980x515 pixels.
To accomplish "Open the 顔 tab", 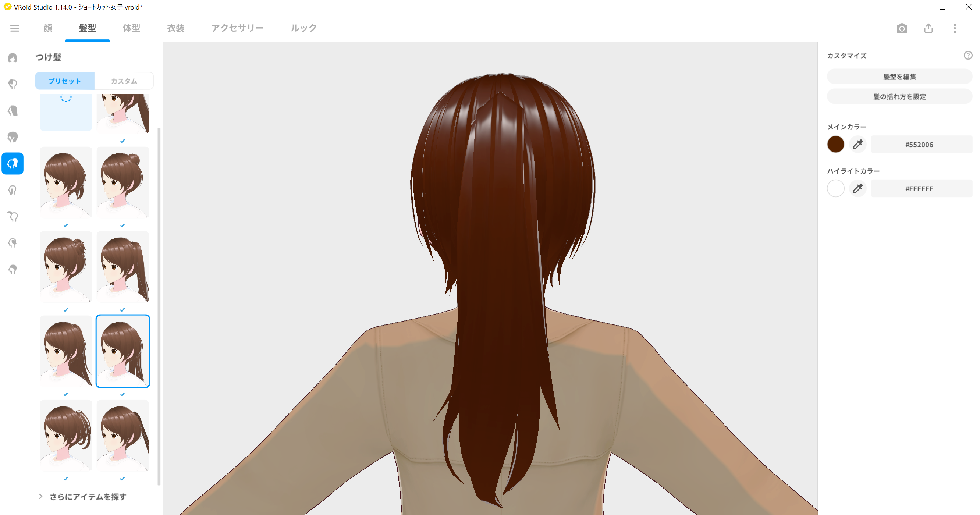I will pyautogui.click(x=47, y=28).
